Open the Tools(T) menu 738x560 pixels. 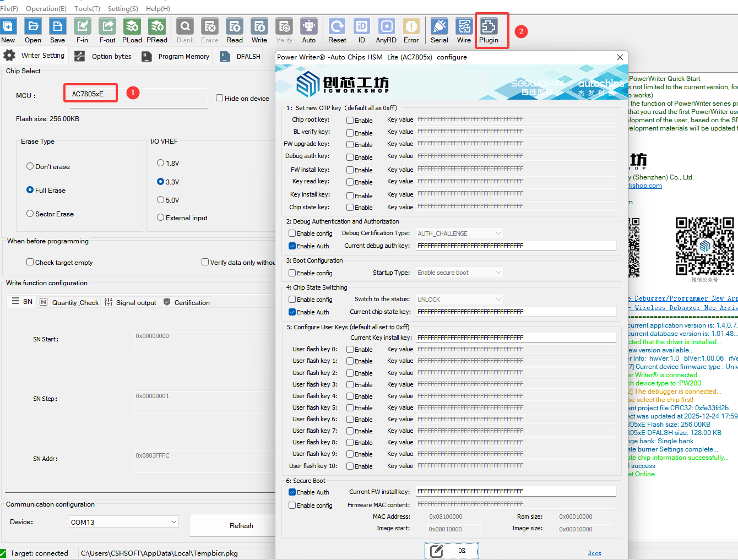coord(87,8)
